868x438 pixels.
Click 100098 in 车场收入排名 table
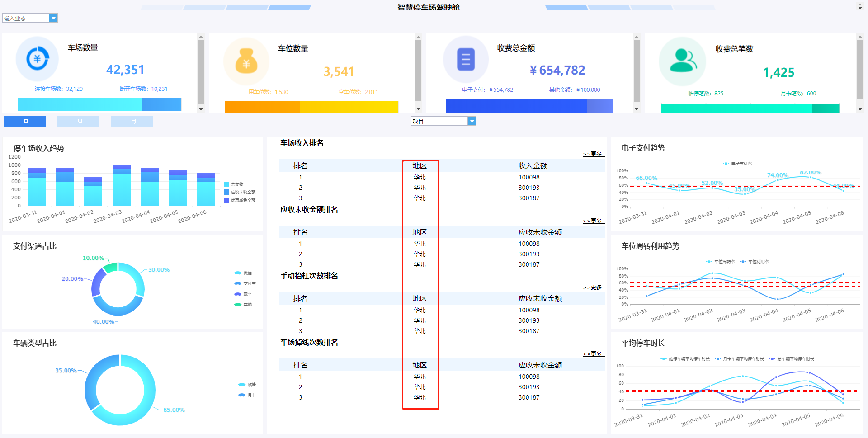click(x=529, y=177)
